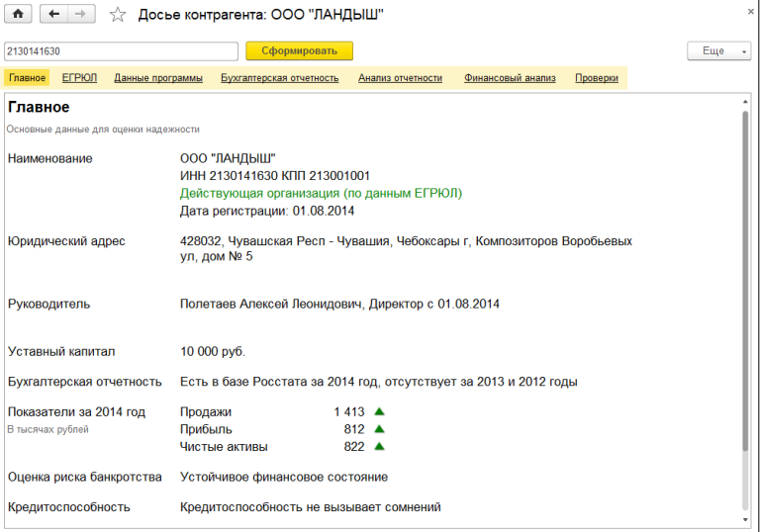The image size is (760, 532).
Task: Switch to Финансовый анализ tab
Action: (510, 77)
